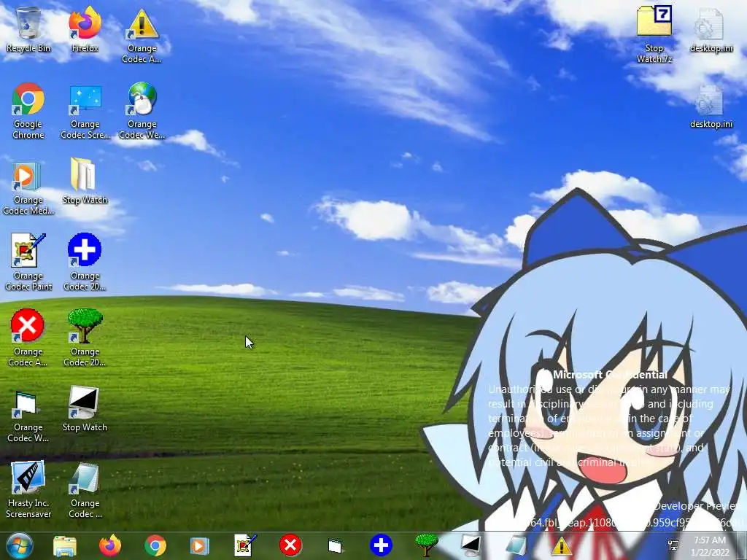
Task: Select the Stop Watch monitor shortcut on the desktop
Action: [x=85, y=408]
